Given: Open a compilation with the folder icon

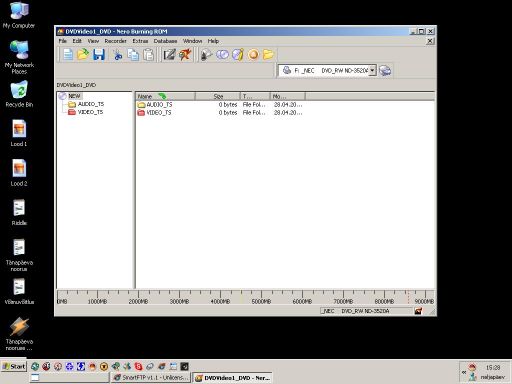Looking at the screenshot, I should pos(83,54).
